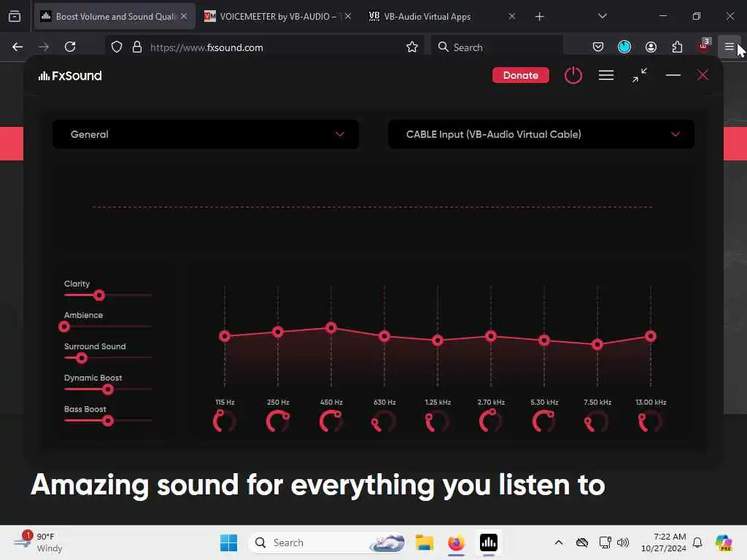Viewport: 747px width, 560px height.
Task: Click the FxSound logo
Action: pyautogui.click(x=70, y=76)
